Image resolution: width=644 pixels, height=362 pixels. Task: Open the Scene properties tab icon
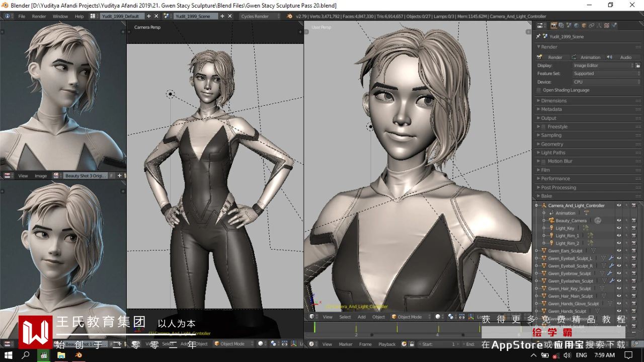pyautogui.click(x=569, y=25)
